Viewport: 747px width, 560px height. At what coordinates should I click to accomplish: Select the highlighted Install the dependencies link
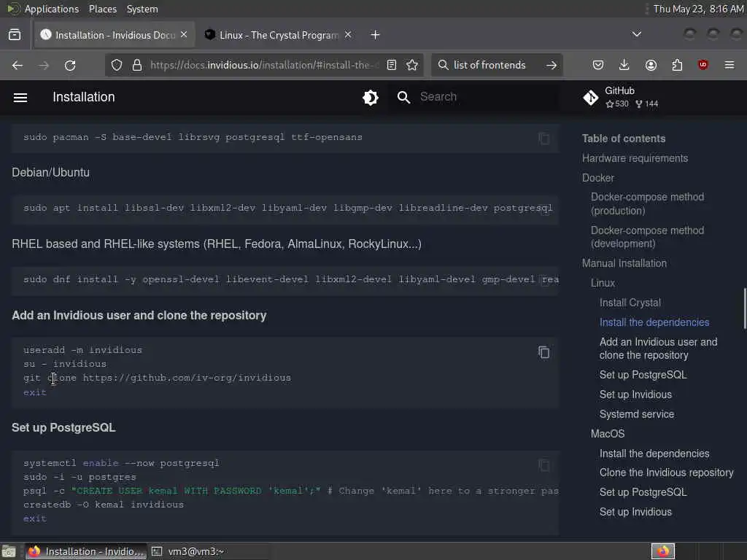click(x=654, y=322)
